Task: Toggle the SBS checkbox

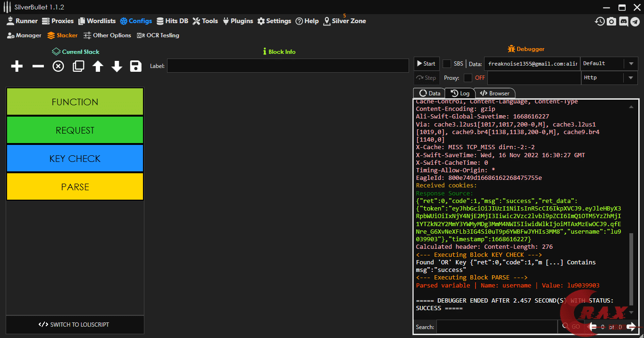Action: pos(447,64)
